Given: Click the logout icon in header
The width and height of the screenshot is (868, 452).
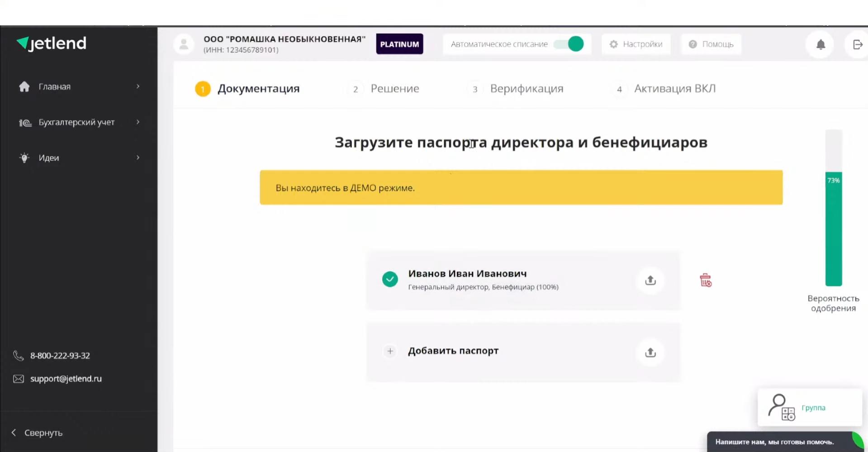Looking at the screenshot, I should click(x=858, y=44).
